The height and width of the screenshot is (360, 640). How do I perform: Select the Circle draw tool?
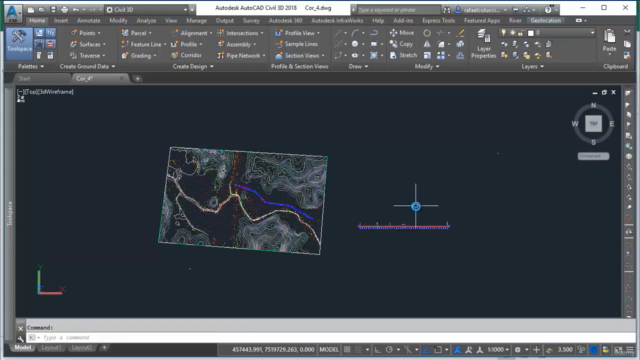[355, 44]
